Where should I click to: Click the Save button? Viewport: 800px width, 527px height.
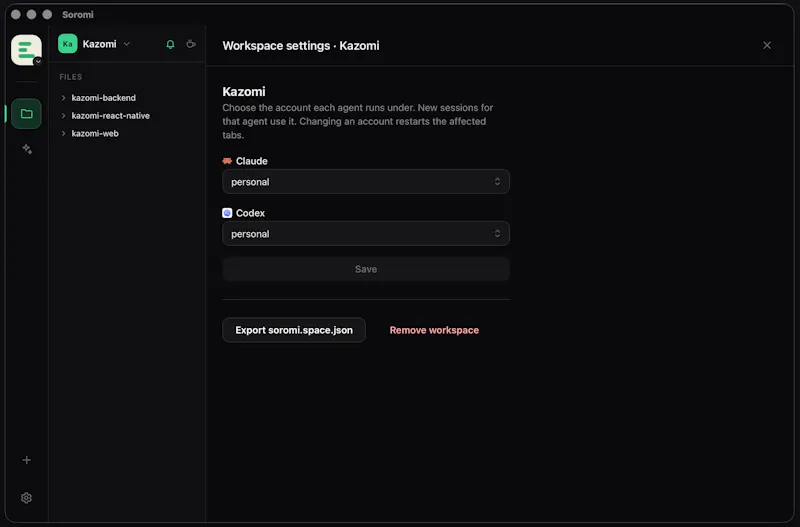pyautogui.click(x=366, y=269)
